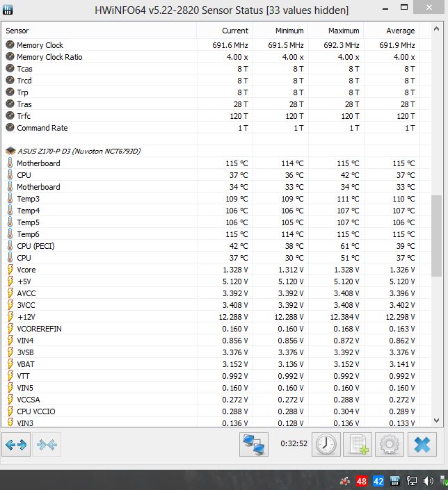Click the Sensor column header
The image size is (448, 490).
coord(99,31)
